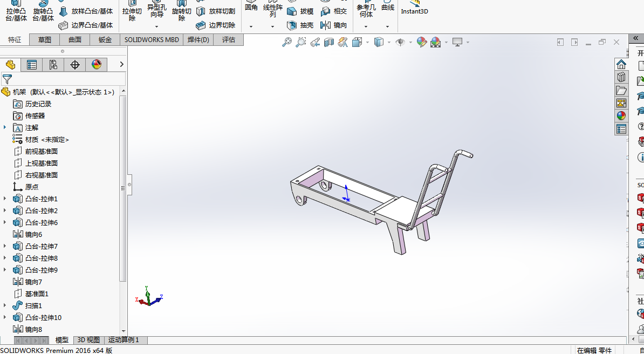This screenshot has height=354, width=644.
Task: Click the View Orientation cube icon
Action: tap(357, 42)
